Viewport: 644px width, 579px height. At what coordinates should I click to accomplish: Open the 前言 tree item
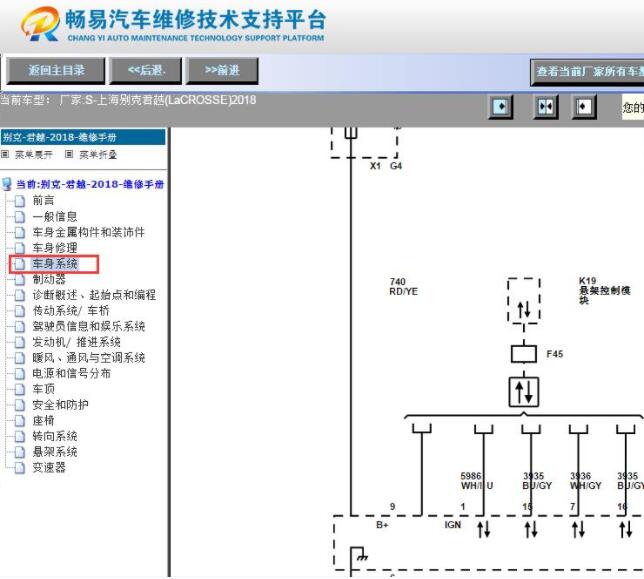coord(43,200)
